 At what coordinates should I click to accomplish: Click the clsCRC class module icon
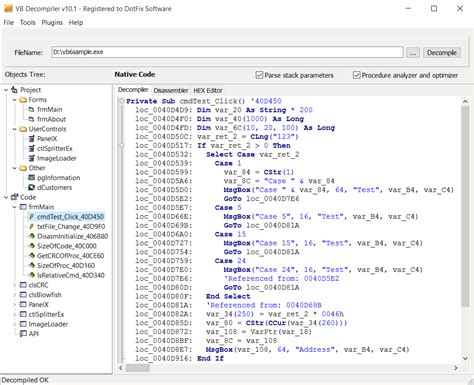[23, 285]
